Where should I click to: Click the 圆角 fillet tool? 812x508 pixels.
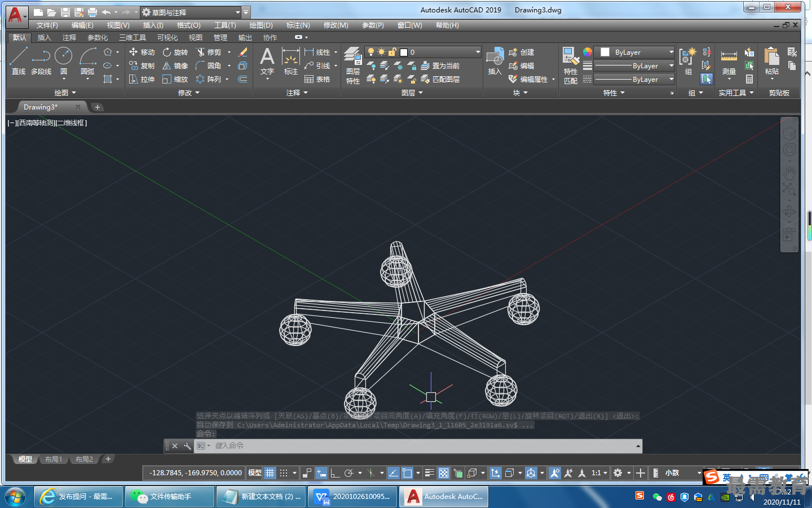point(209,65)
